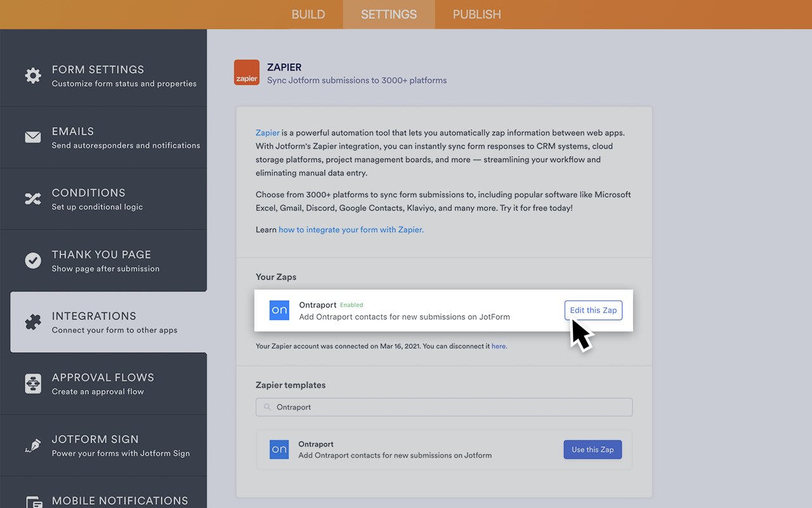Switch to the BUILD tab
This screenshot has height=508, width=812.
pyautogui.click(x=308, y=14)
